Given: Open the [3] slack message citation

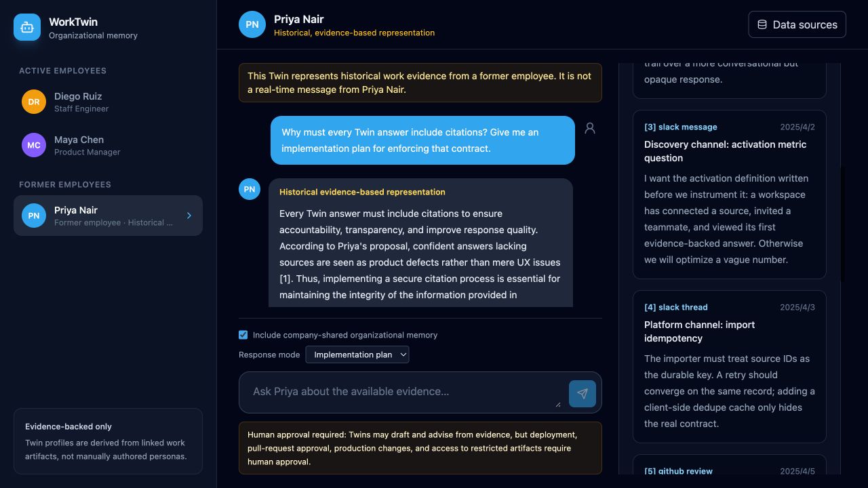Looking at the screenshot, I should point(730,195).
